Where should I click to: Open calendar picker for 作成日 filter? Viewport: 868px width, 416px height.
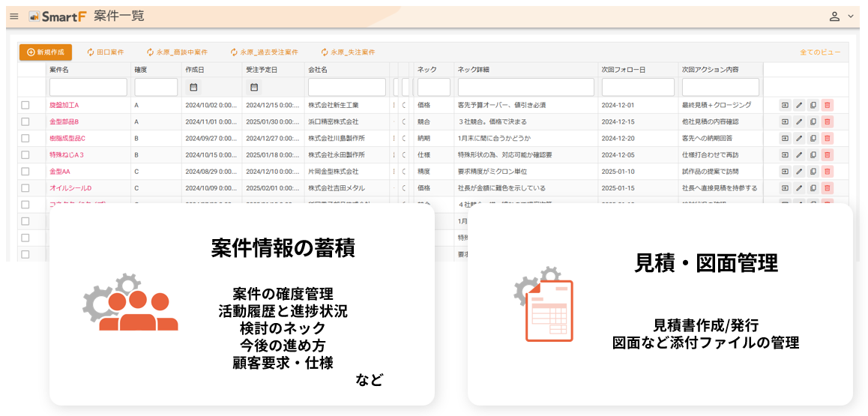tap(193, 87)
